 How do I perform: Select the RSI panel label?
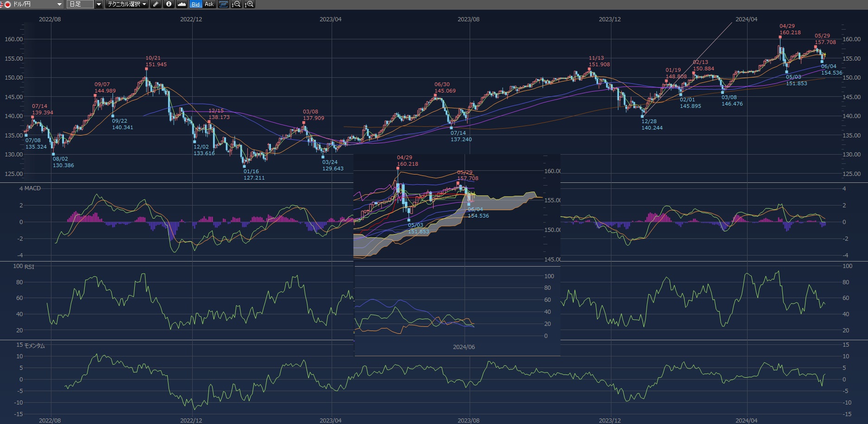[29, 267]
